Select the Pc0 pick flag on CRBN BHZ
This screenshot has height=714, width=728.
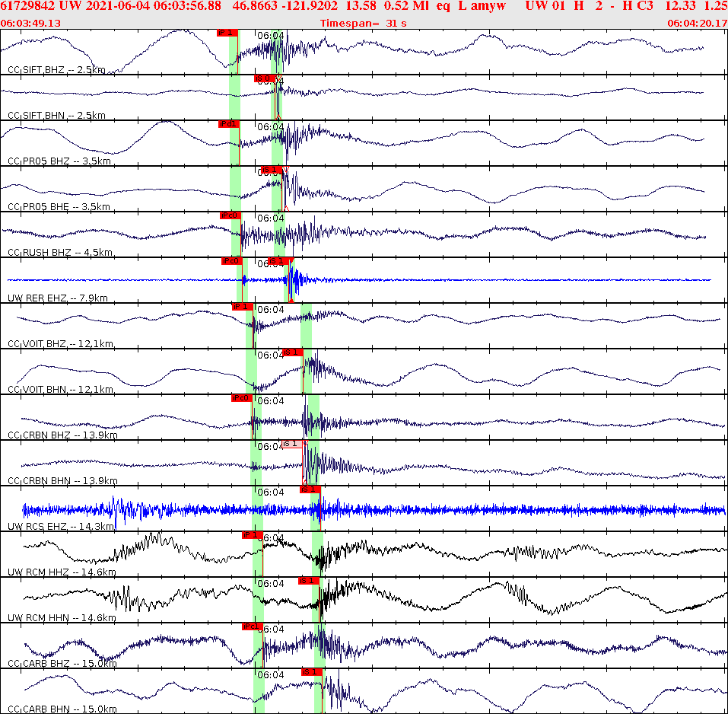[x=242, y=397]
